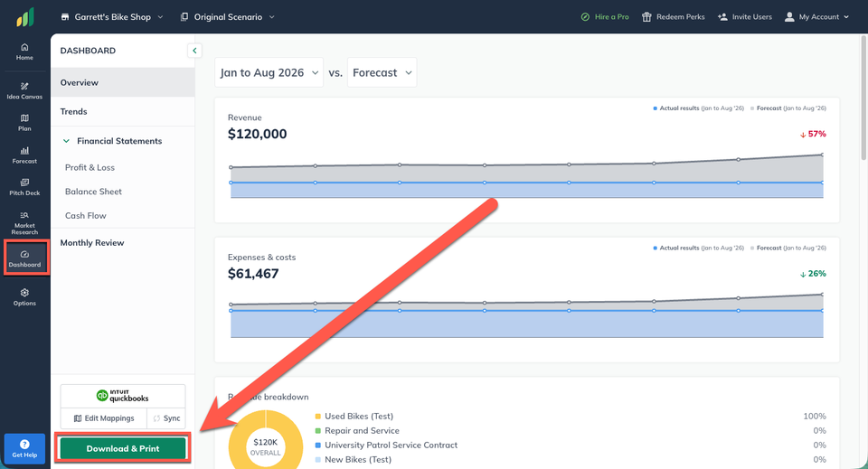Viewport: 868px width, 469px height.
Task: Open Profit & Loss statement
Action: [x=90, y=167]
